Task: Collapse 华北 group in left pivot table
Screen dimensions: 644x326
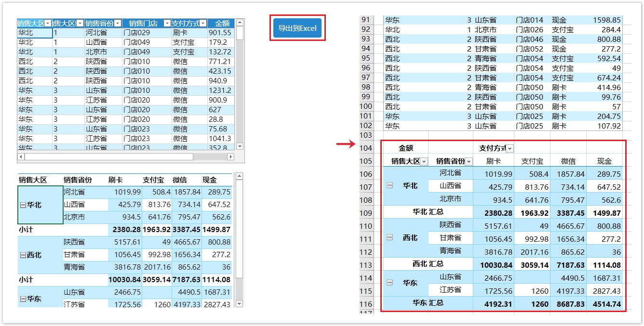Action: click(x=23, y=205)
